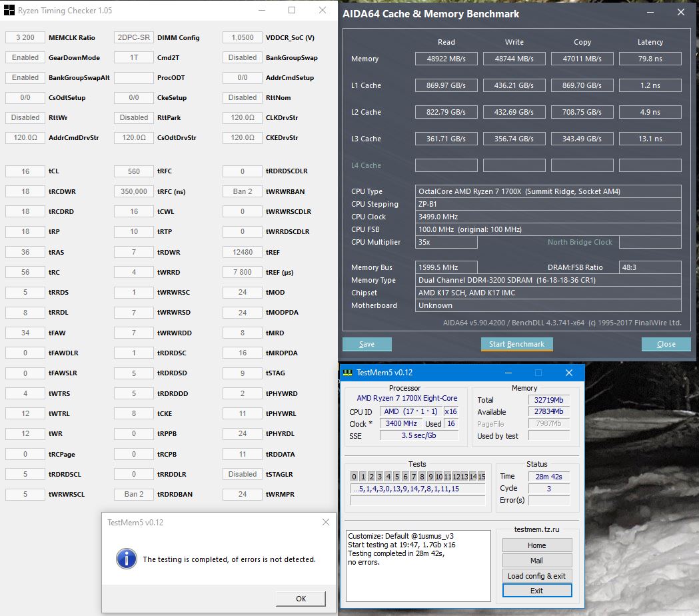
Task: Click test number 15 box in TestMem5
Action: (482, 477)
